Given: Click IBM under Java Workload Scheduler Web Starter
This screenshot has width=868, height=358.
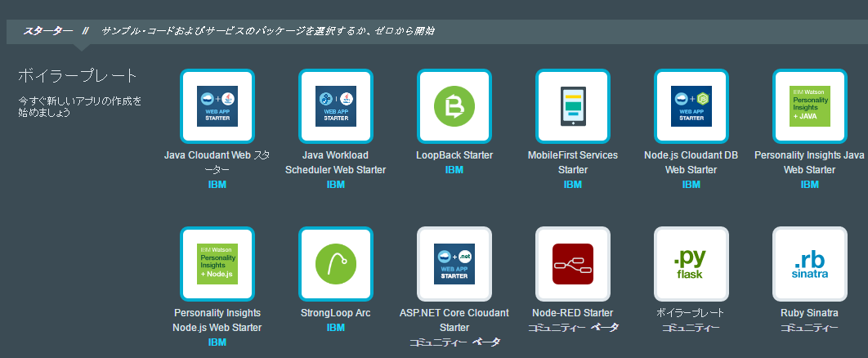Looking at the screenshot, I should point(335,185).
